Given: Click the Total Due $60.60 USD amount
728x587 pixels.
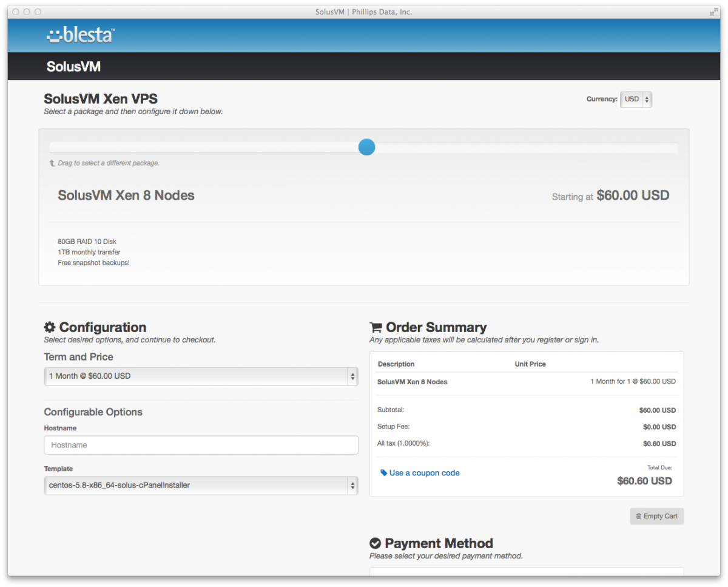Looking at the screenshot, I should 644,481.
